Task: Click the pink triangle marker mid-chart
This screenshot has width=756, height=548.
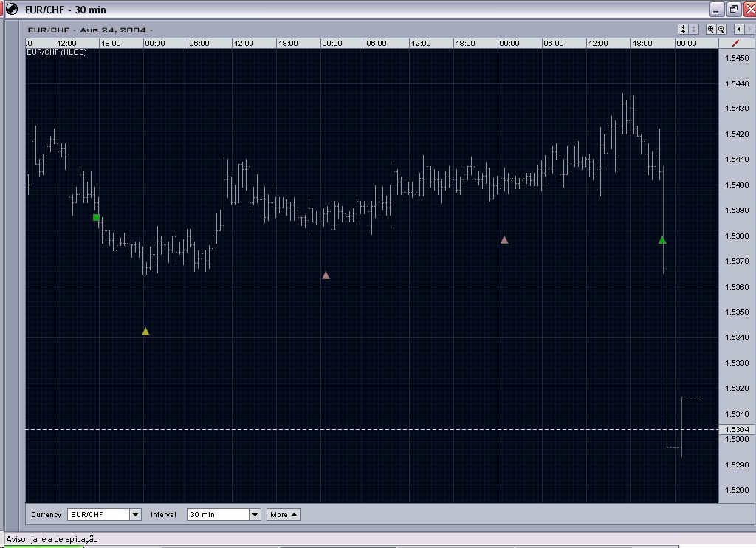Action: pos(326,274)
